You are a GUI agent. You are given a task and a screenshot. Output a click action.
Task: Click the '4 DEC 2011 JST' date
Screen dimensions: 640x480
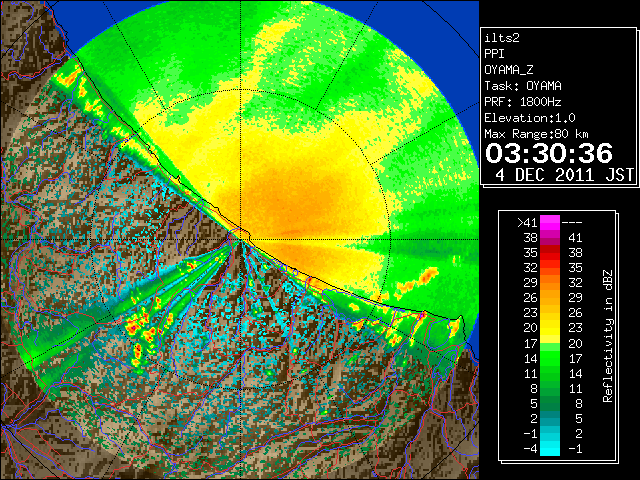[x=564, y=175]
